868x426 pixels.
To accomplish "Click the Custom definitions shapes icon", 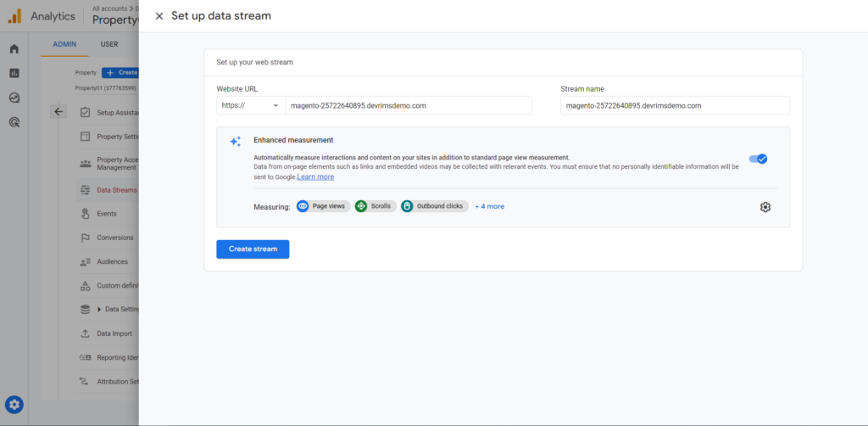I will (86, 286).
